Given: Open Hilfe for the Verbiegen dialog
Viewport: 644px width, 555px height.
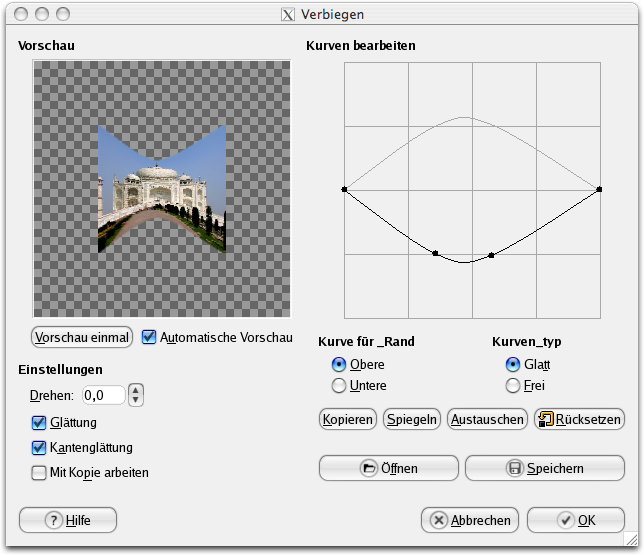Looking at the screenshot, I should tap(68, 520).
